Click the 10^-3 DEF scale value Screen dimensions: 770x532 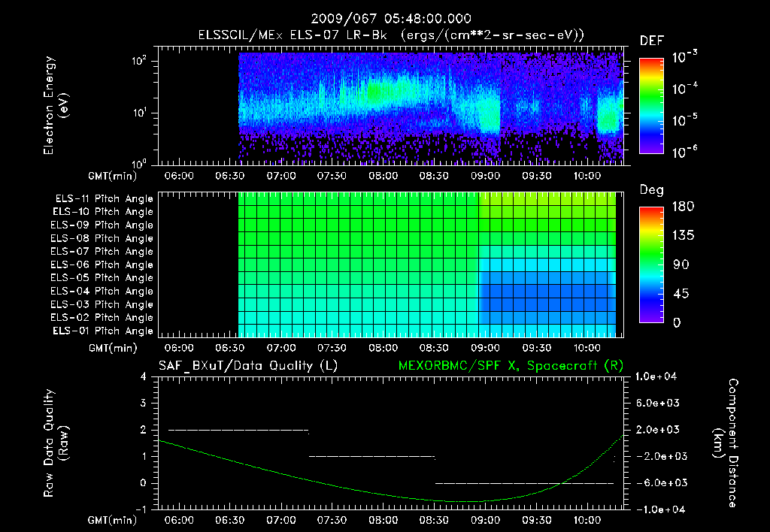pyautogui.click(x=684, y=57)
